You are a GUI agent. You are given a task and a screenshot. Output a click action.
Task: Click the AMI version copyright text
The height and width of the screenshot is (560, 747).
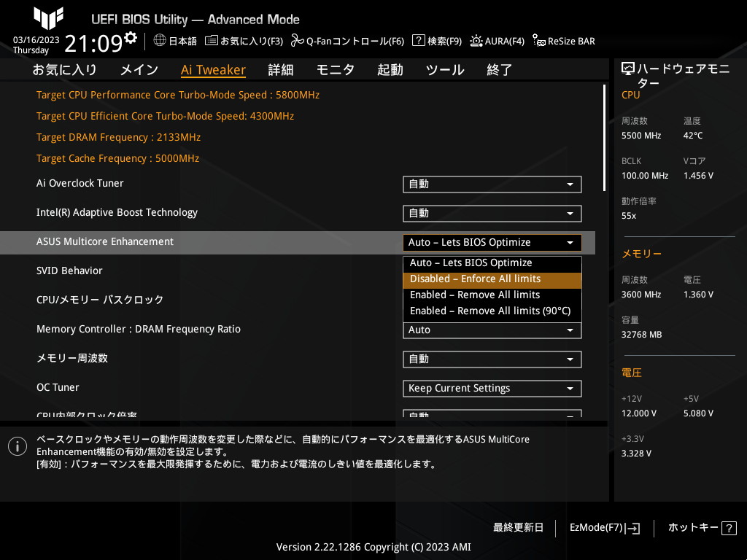coord(373,547)
